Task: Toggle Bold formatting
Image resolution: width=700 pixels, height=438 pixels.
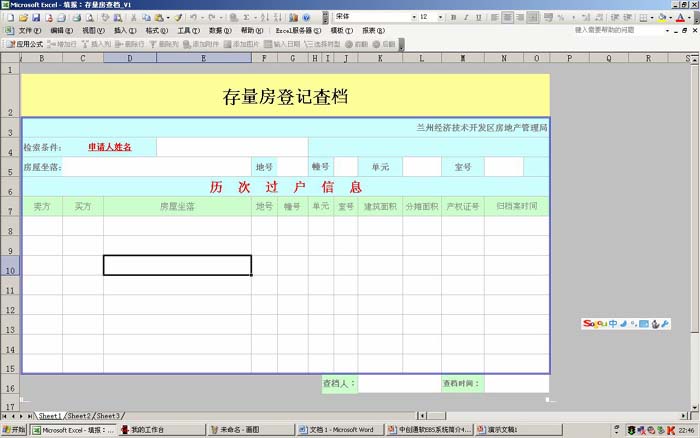Action: pos(455,18)
